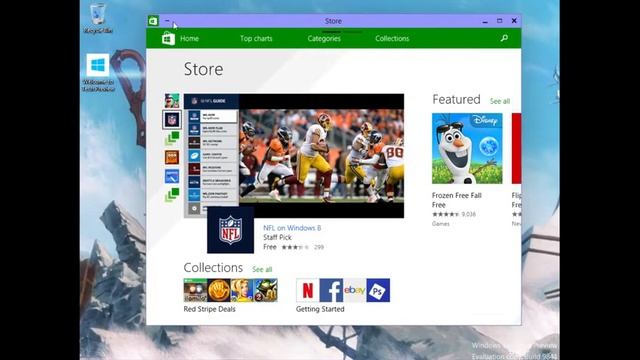Click the eBay icon in Getting Started
The height and width of the screenshot is (360, 640).
tap(355, 290)
